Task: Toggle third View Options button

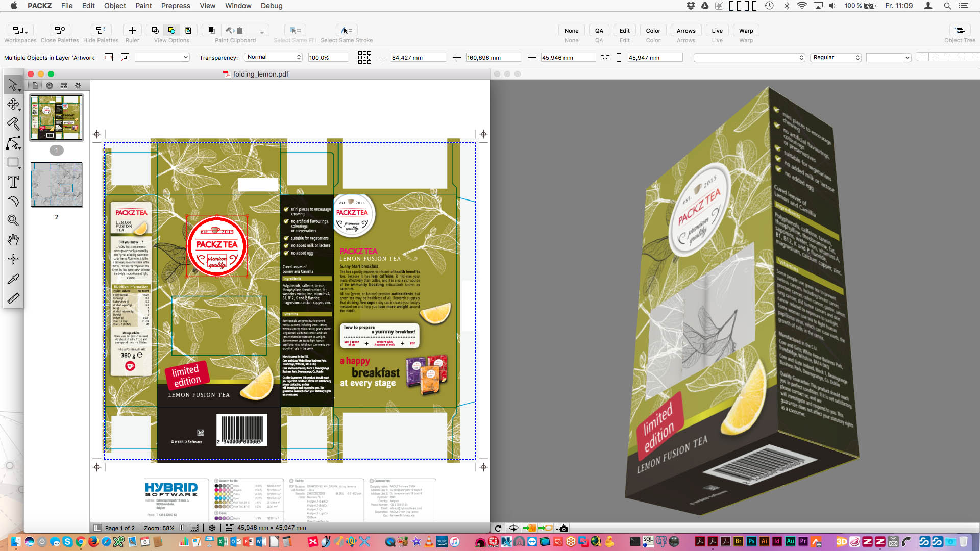Action: click(188, 30)
